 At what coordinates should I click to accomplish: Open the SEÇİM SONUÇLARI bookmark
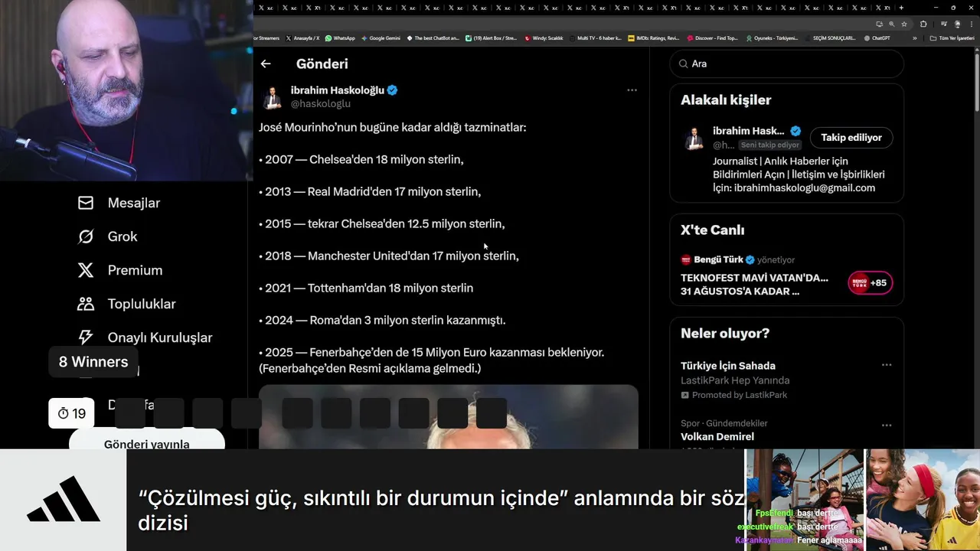click(x=830, y=38)
